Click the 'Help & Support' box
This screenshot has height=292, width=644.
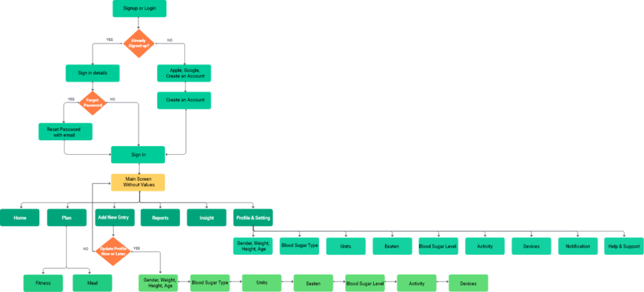[x=624, y=246]
